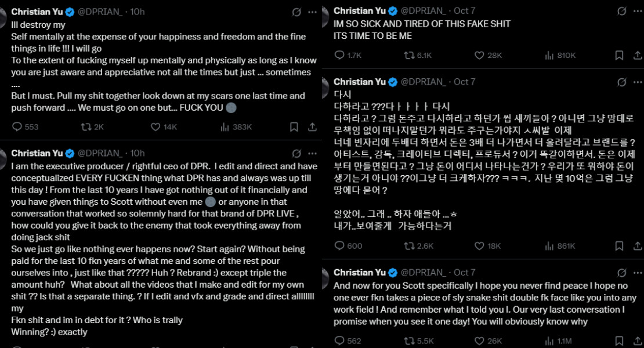Reply to the Korean-language tweet with 600 replies

click(x=341, y=246)
